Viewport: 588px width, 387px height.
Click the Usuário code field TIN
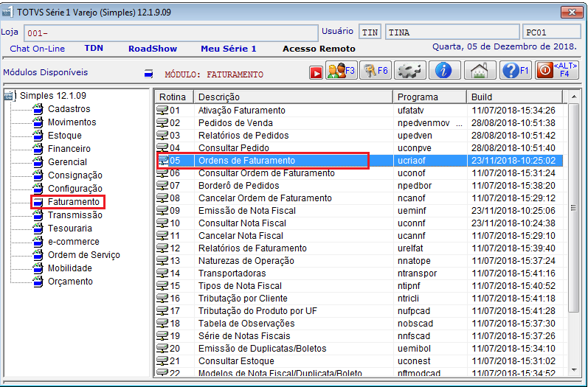click(x=370, y=32)
